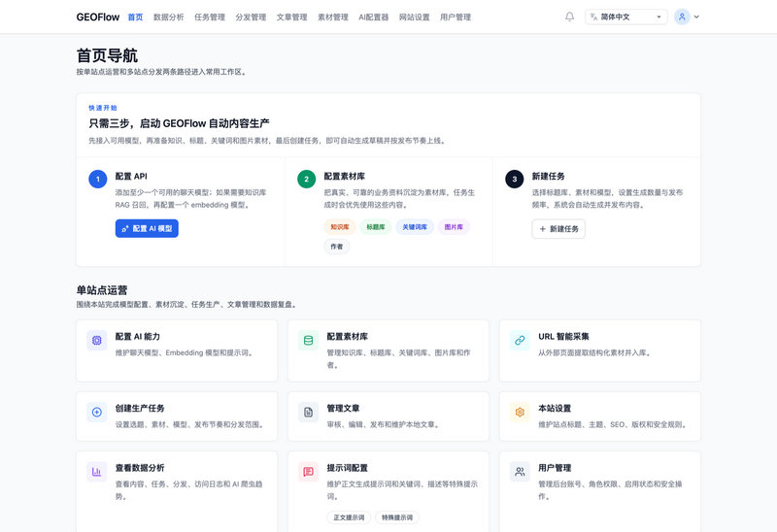
Task: Select the 标题库 tag
Action: (x=376, y=227)
